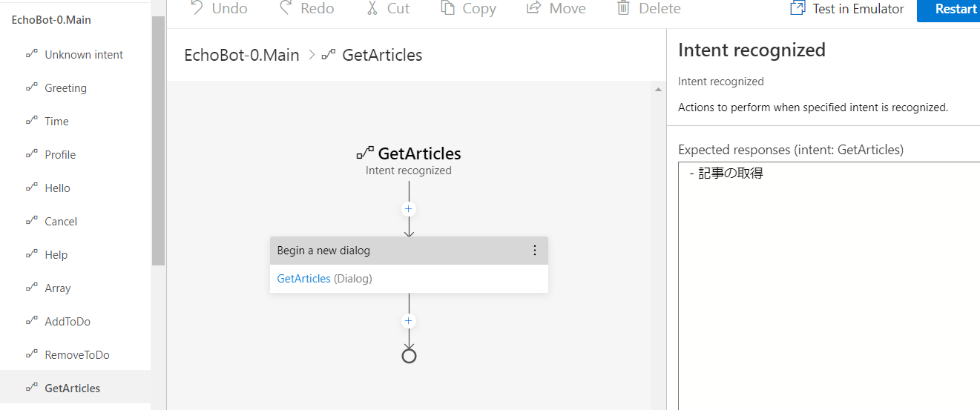Open the Begin a new dialog options menu
The image size is (980, 410).
(535, 251)
